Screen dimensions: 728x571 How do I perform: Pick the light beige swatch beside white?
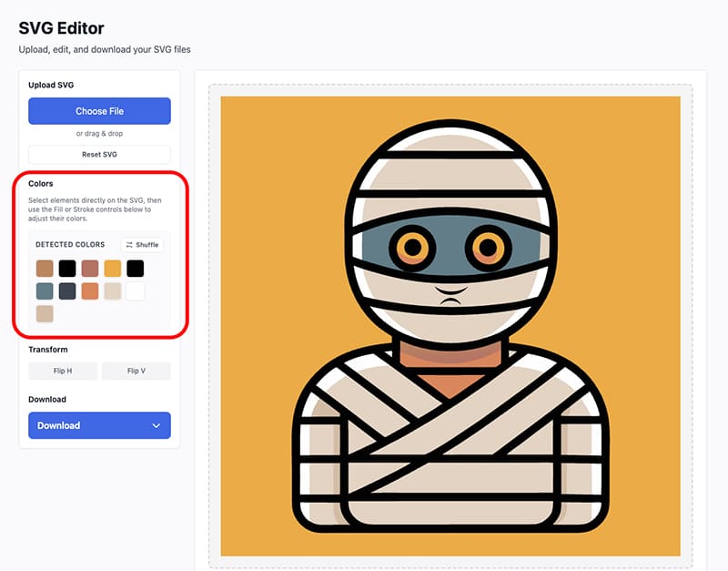point(113,291)
